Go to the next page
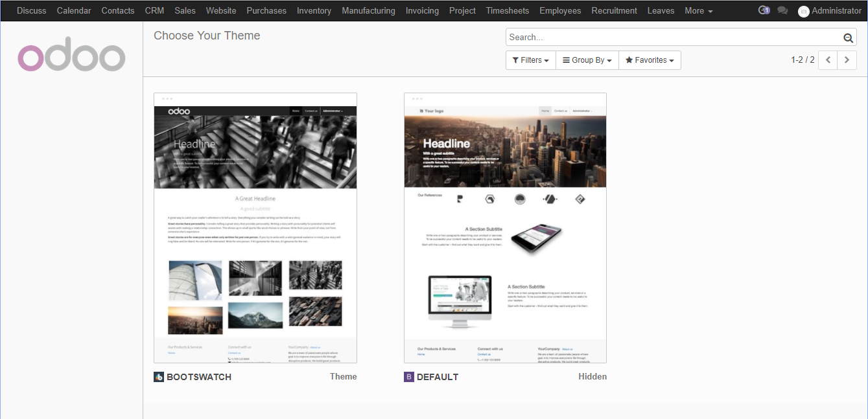Viewport: 868px width, 419px height. pos(847,60)
